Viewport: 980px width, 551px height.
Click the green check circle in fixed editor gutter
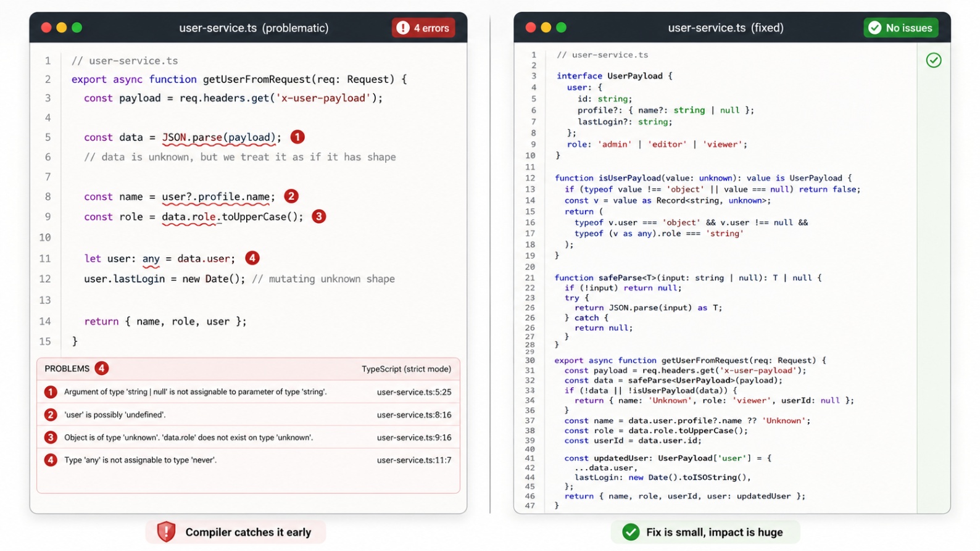[x=934, y=60]
